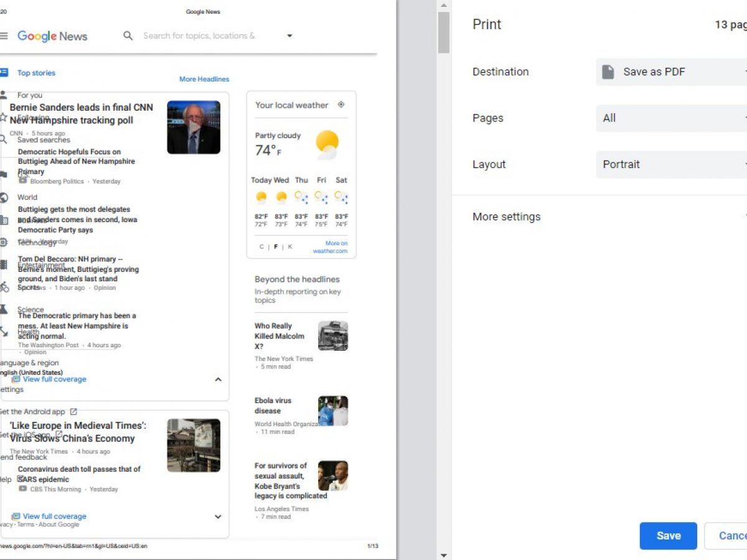Click the Malcolm X article thumbnail

pos(333,336)
